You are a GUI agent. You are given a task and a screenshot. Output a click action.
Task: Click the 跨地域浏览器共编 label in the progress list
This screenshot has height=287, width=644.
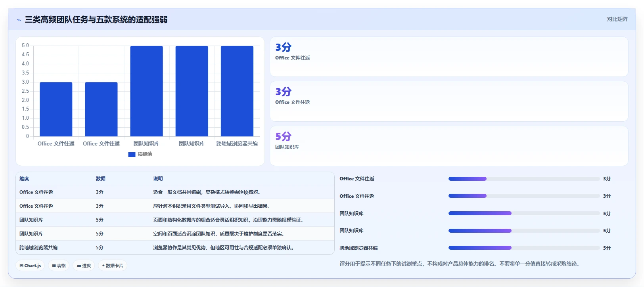click(x=358, y=248)
